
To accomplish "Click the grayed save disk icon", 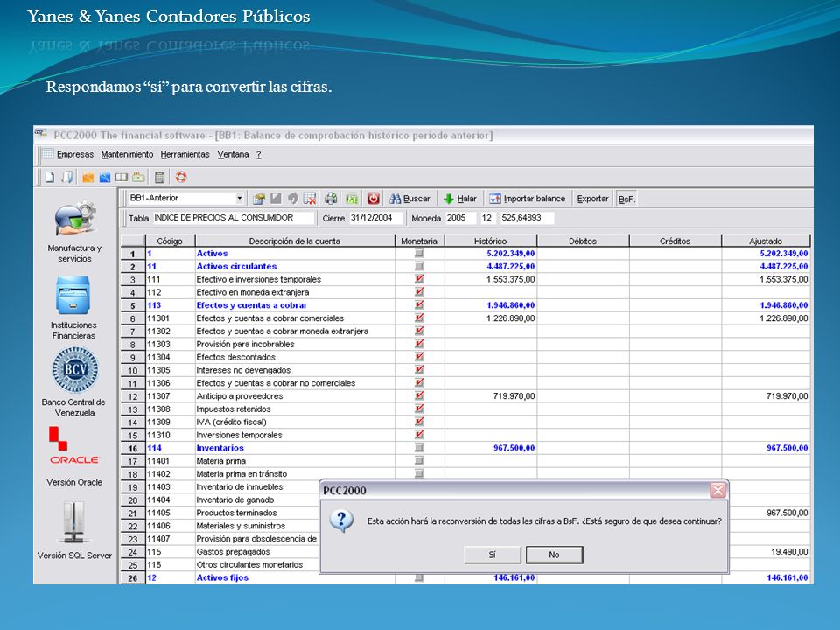I will (x=276, y=199).
